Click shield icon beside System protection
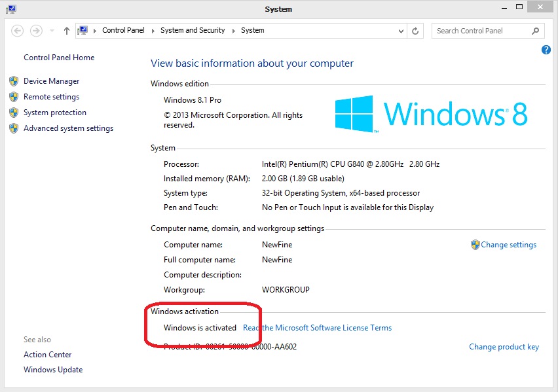This screenshot has height=392, width=558. click(14, 113)
